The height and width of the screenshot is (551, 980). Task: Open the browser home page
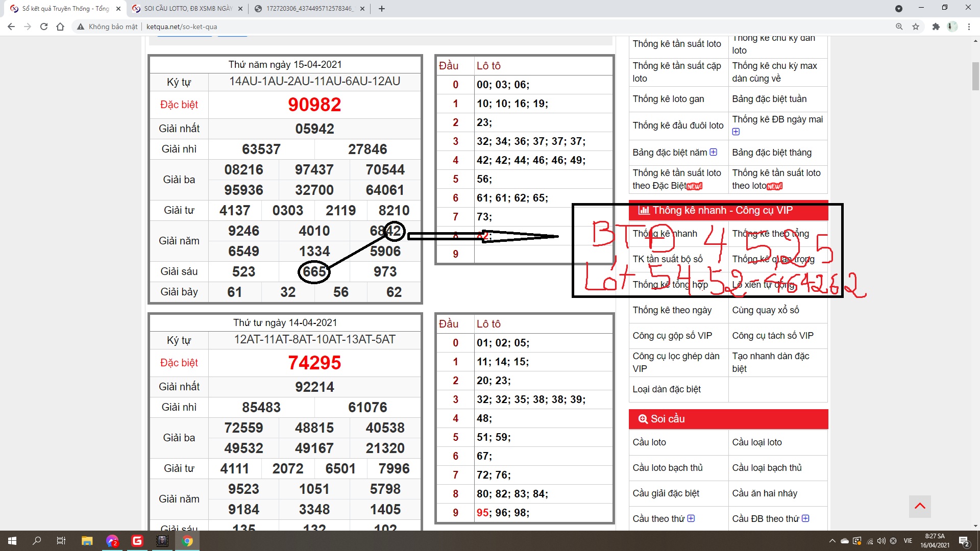[60, 27]
